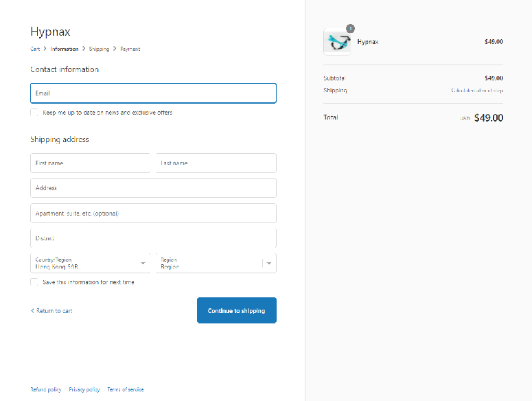Expand the Region dropdown arrow
Screen dimensions: 532x401
[268, 263]
